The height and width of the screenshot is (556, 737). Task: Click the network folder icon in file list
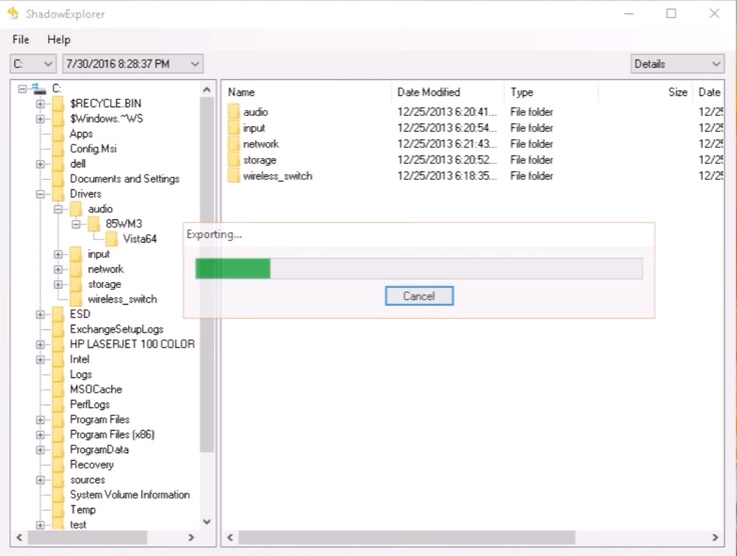pyautogui.click(x=234, y=144)
